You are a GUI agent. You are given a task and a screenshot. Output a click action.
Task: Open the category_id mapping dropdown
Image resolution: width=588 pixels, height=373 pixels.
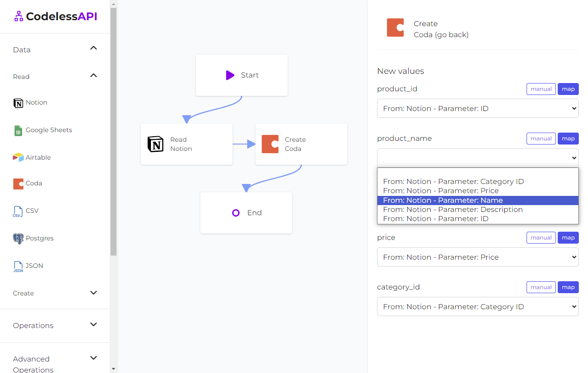coord(477,306)
